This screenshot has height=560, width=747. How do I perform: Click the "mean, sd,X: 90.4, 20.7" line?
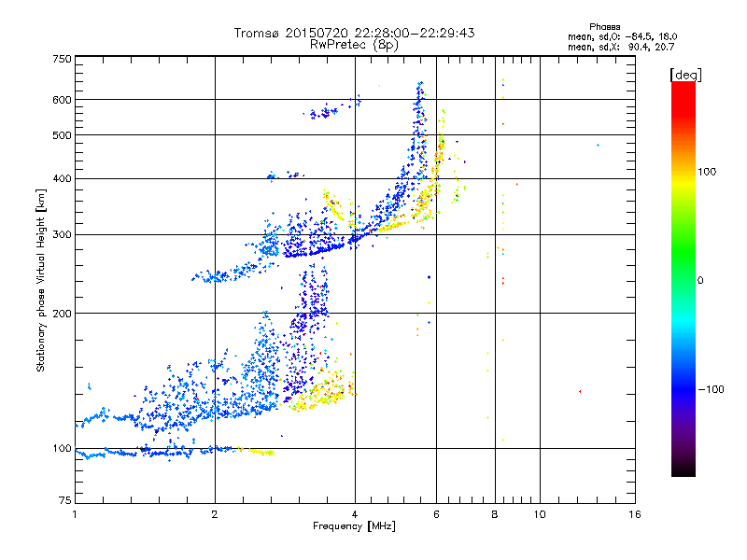[621, 47]
